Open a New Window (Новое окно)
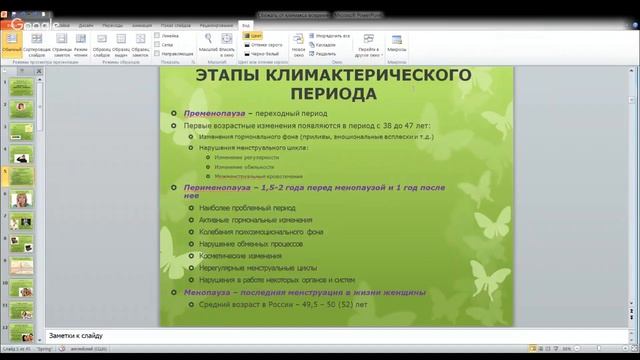 point(298,45)
